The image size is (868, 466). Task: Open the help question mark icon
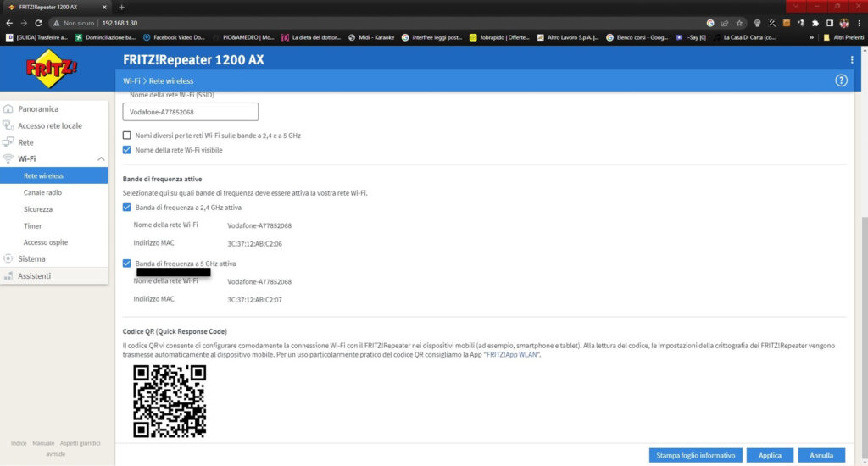pyautogui.click(x=841, y=80)
